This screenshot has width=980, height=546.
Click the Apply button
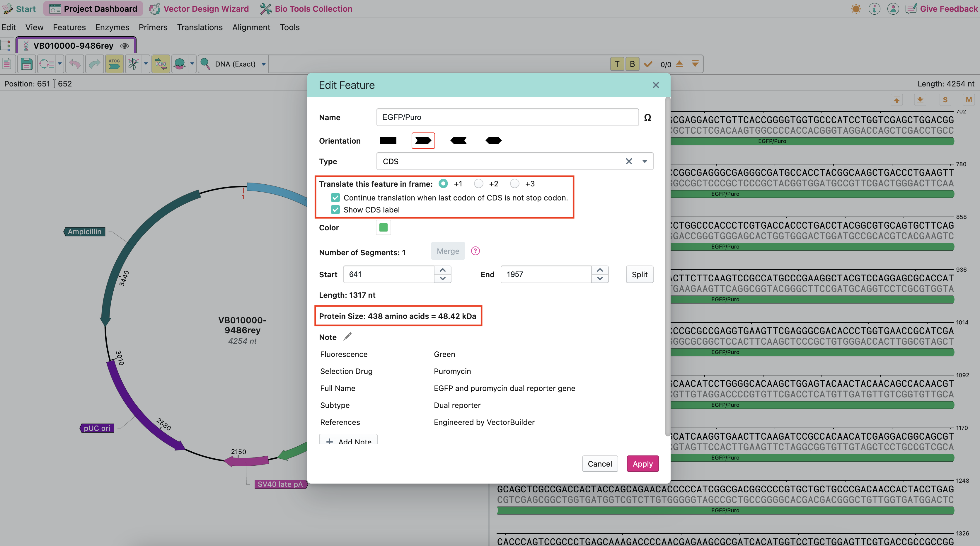coord(642,464)
